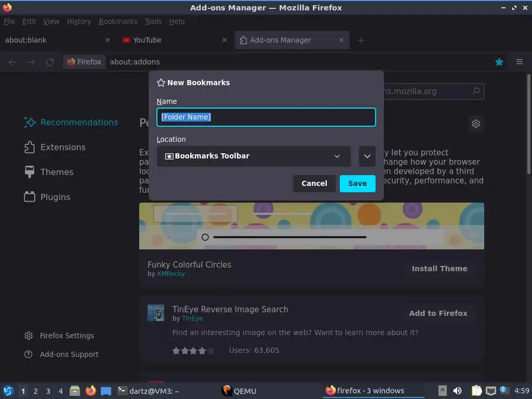Close the about:blank tab
Viewport: 532px width, 399px height.
click(107, 40)
